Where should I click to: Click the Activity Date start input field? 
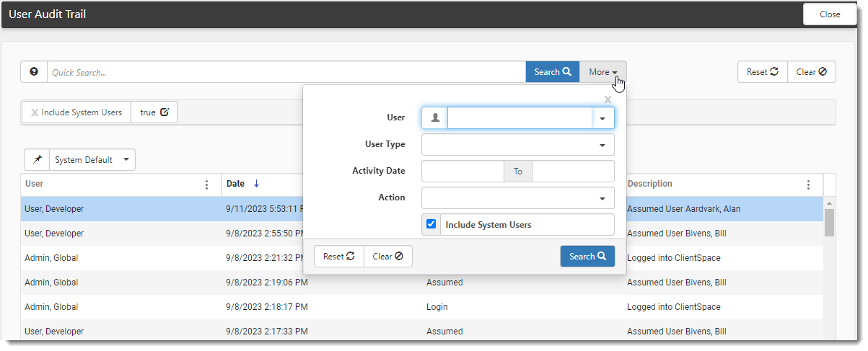pos(462,172)
